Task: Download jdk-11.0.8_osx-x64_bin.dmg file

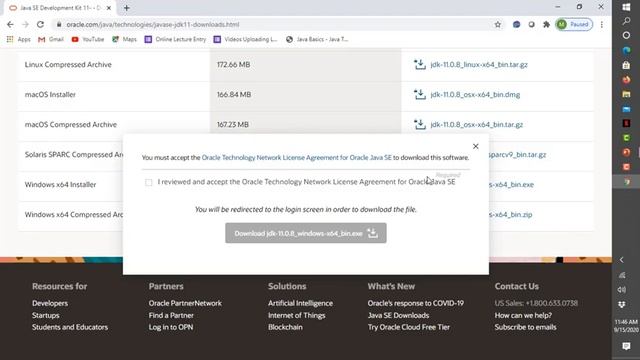Action: pos(475,95)
